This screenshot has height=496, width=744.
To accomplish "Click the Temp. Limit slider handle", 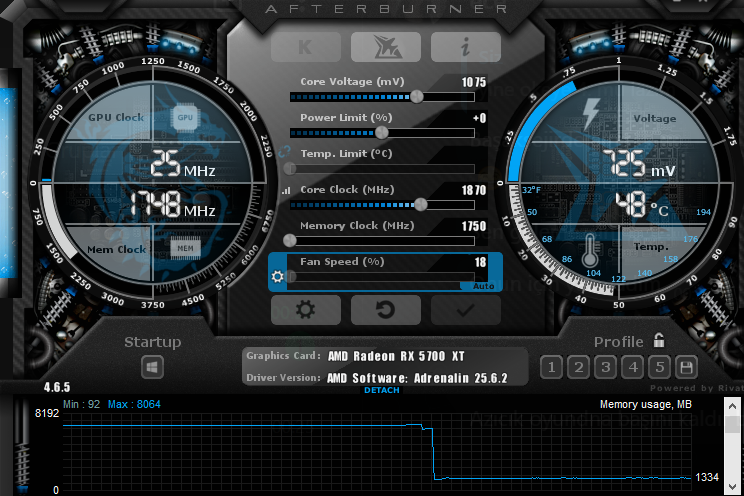I will [x=289, y=168].
